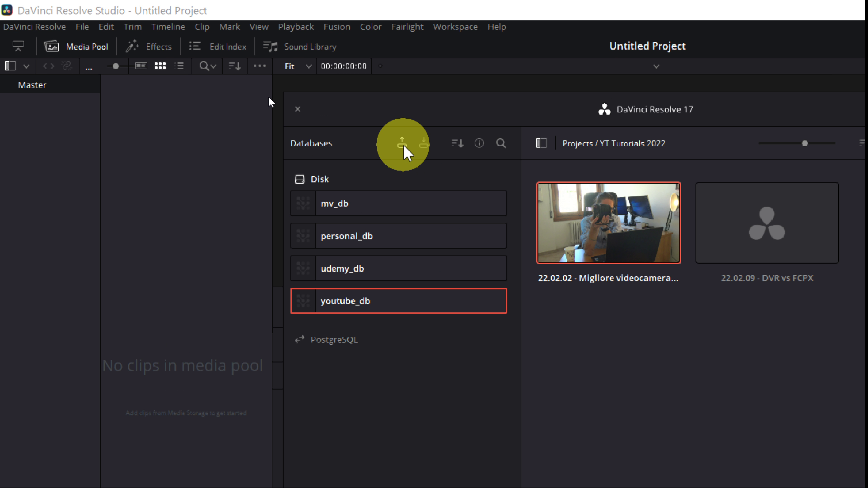Click the full-screen viewer monitor icon
This screenshot has height=488, width=868.
click(x=18, y=46)
